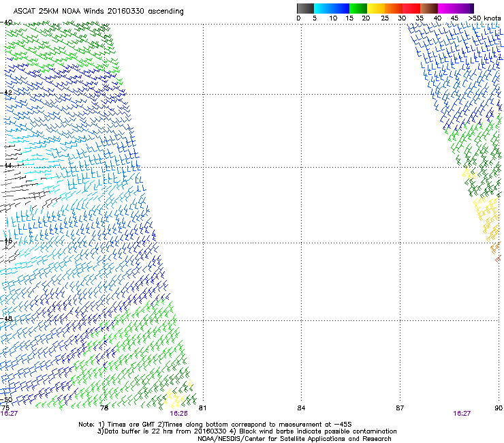Select the yellow 20-25 knots color segment
Image resolution: width=504 pixels, height=443 pixels.
point(376,8)
